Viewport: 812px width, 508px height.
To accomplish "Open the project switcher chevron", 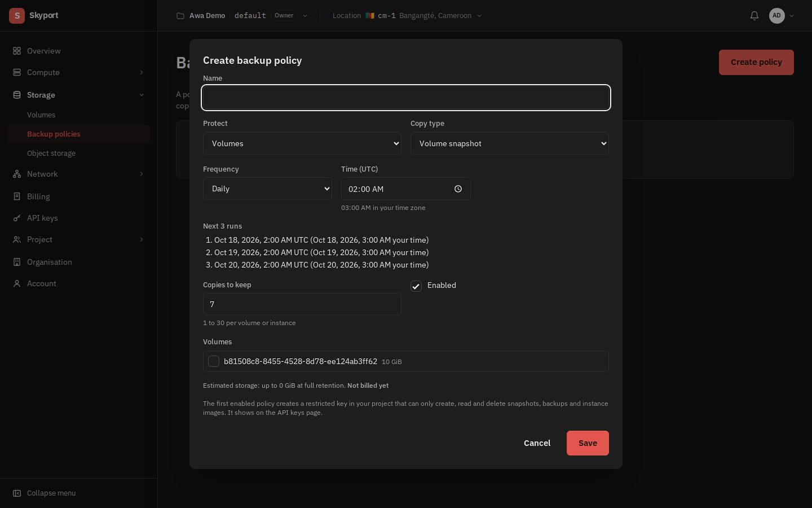I will pyautogui.click(x=305, y=16).
